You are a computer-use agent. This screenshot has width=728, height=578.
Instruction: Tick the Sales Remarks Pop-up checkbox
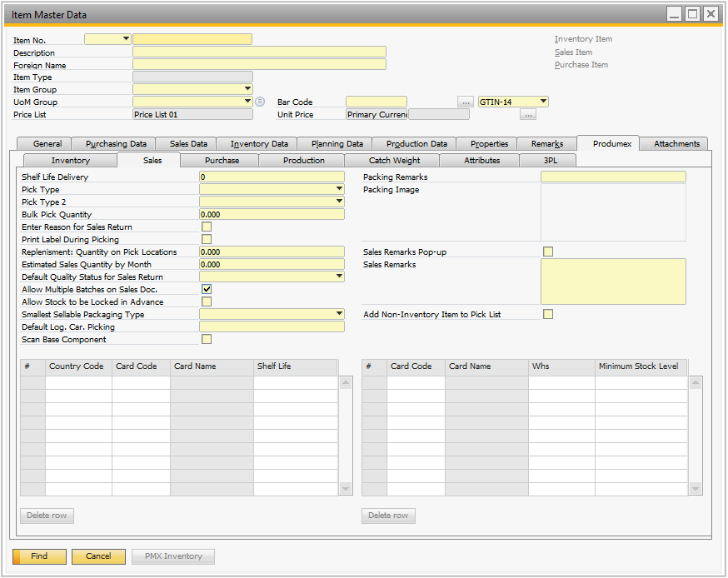tap(548, 252)
